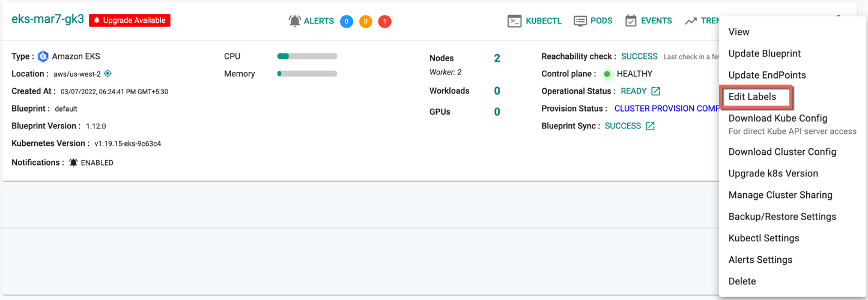Click the Worker: 2 text
The image size is (868, 300).
coord(446,72)
